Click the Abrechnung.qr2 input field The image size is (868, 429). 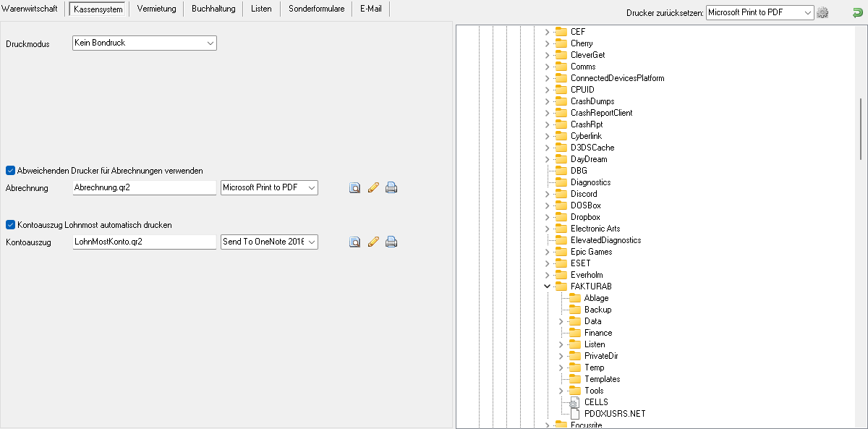pyautogui.click(x=145, y=188)
